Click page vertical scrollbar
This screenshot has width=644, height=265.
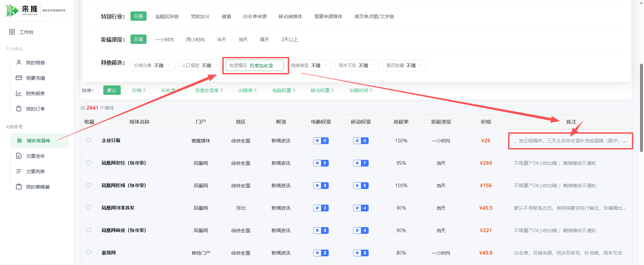coord(641,107)
